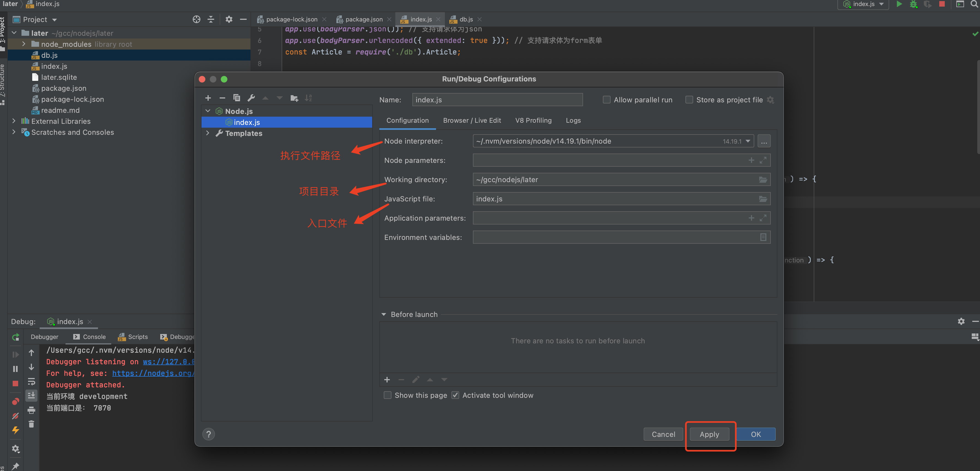Click Cancel button in dialog

click(663, 434)
